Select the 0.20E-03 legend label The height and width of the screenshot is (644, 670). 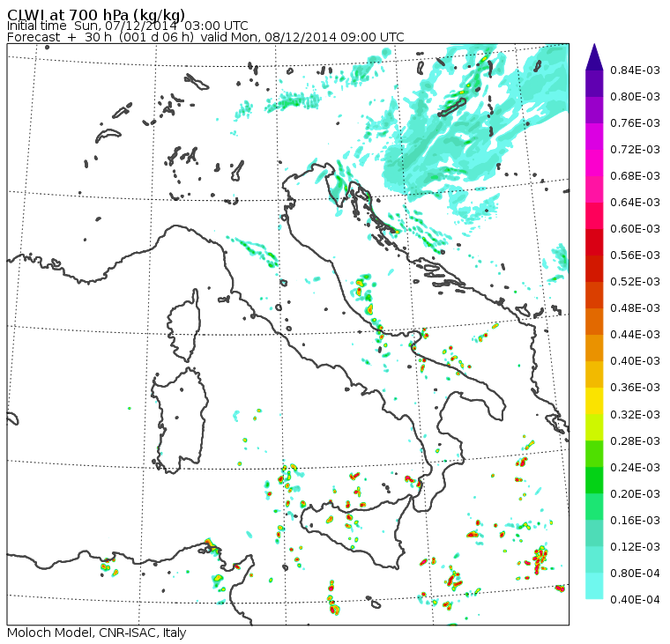[x=635, y=494]
